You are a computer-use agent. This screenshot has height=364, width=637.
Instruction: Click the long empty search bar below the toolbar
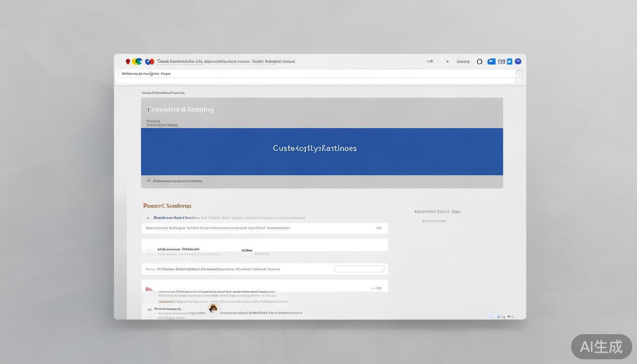click(x=316, y=81)
